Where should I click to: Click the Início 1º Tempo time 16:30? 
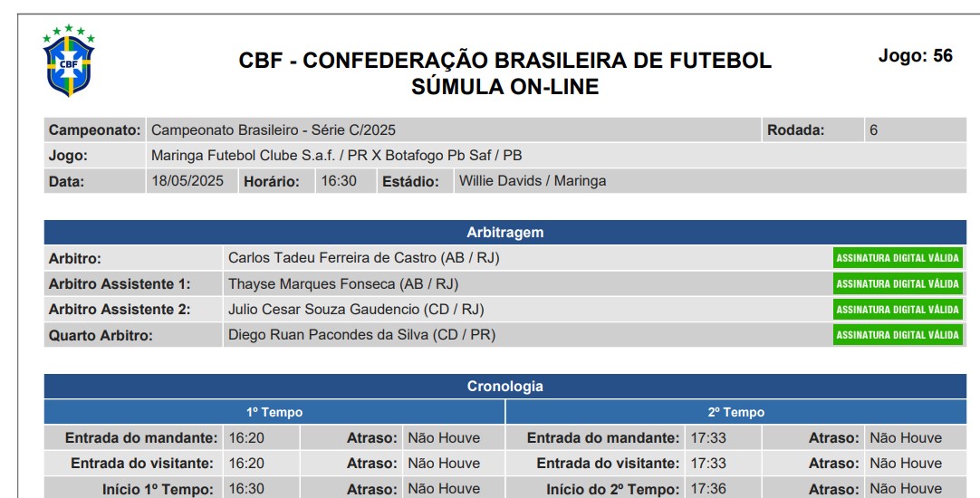246,489
